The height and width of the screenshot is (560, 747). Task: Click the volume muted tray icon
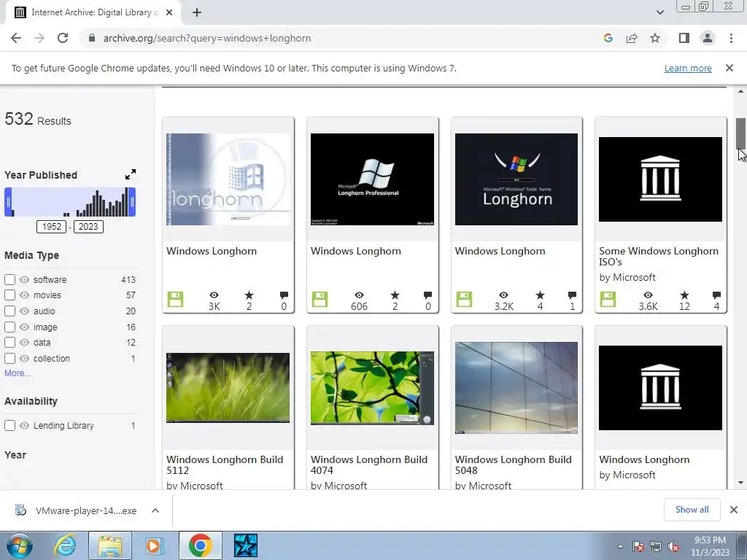(673, 547)
